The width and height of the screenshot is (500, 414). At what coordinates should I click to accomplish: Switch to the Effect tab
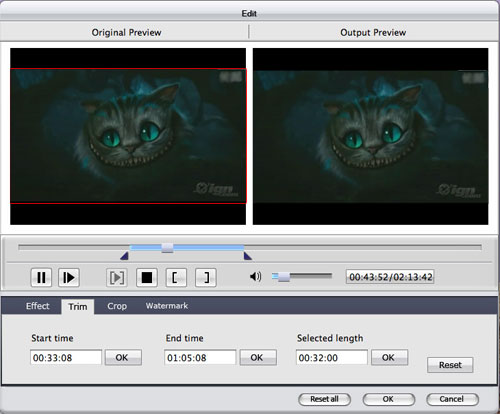pyautogui.click(x=38, y=306)
